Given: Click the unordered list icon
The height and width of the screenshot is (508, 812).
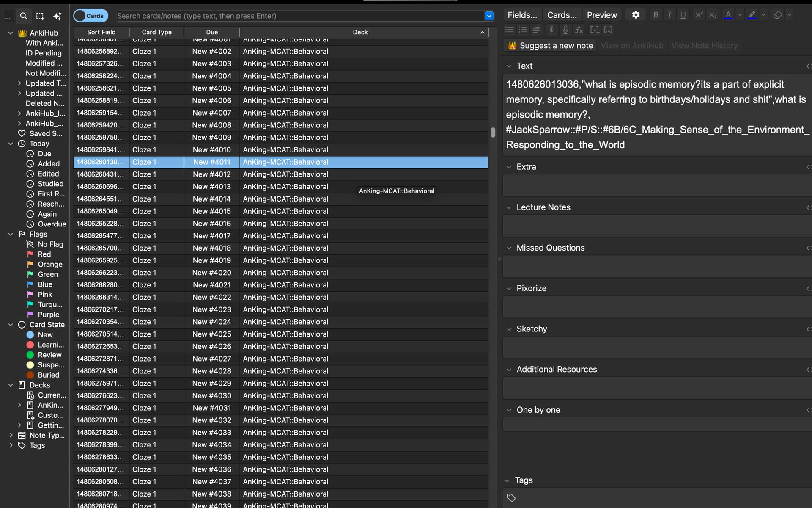Looking at the screenshot, I should coord(510,30).
